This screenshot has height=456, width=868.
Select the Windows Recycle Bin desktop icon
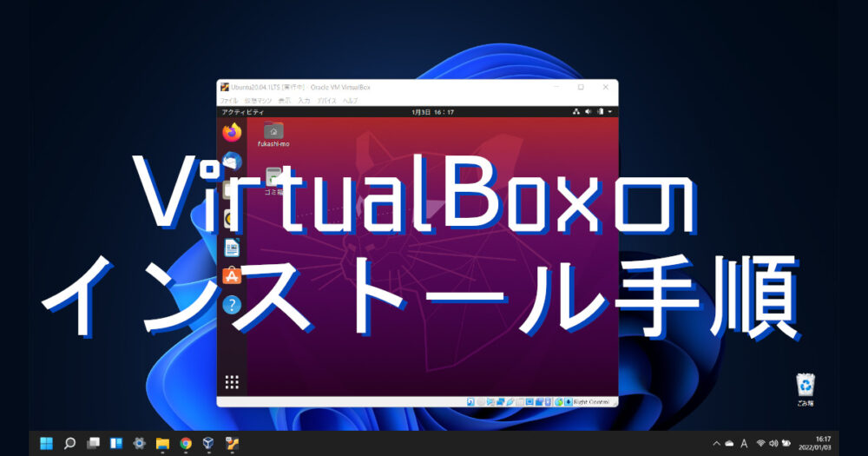point(806,390)
